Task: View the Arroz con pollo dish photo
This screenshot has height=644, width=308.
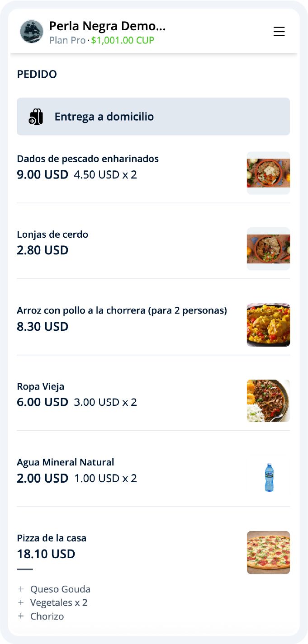Action: coord(268,325)
